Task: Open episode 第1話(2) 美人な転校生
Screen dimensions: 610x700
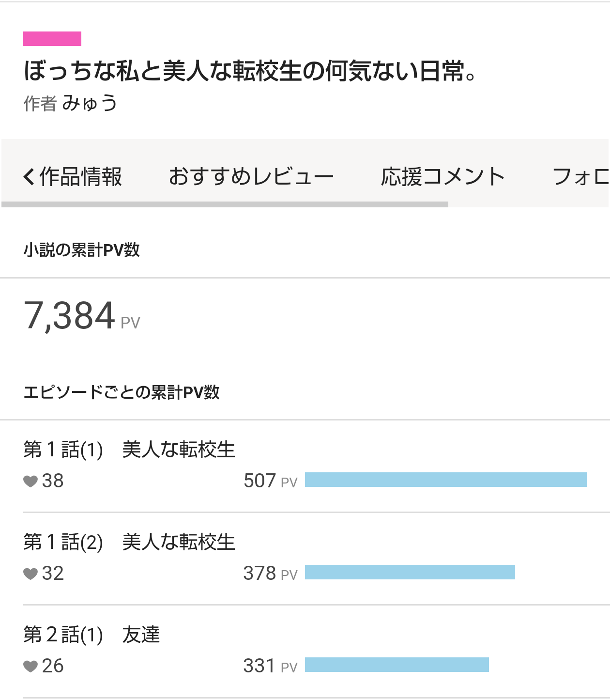Action: click(x=129, y=542)
